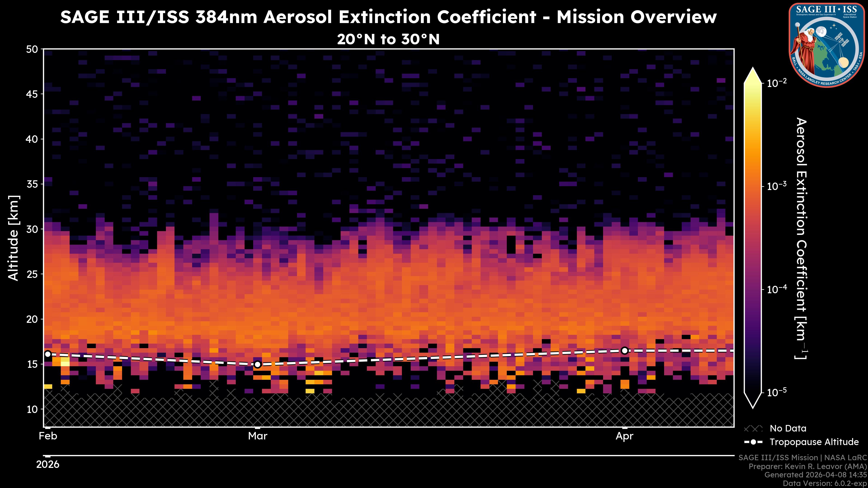Click the Tropopause Altitude legend line marker
The image size is (868, 488).
point(753,442)
